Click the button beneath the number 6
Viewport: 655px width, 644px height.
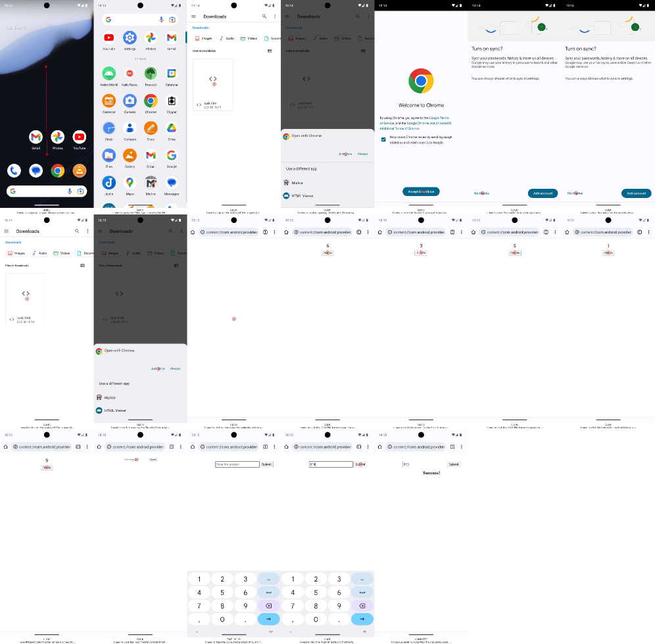click(x=327, y=253)
